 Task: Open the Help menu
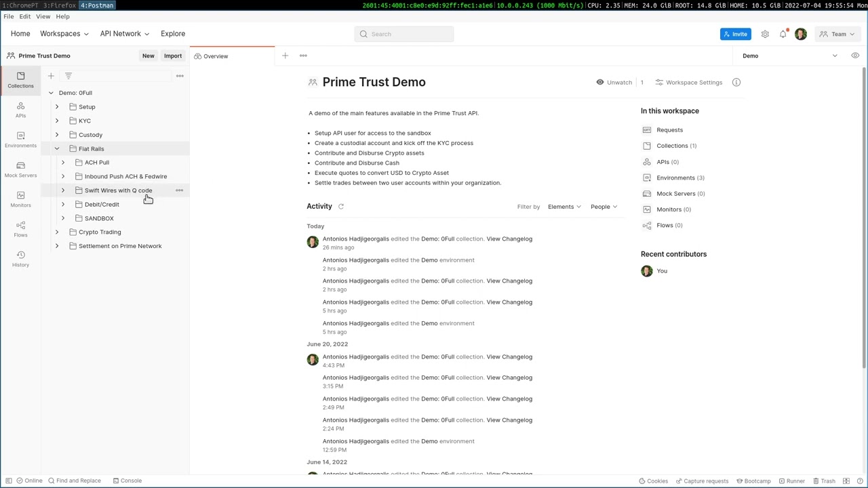point(62,16)
